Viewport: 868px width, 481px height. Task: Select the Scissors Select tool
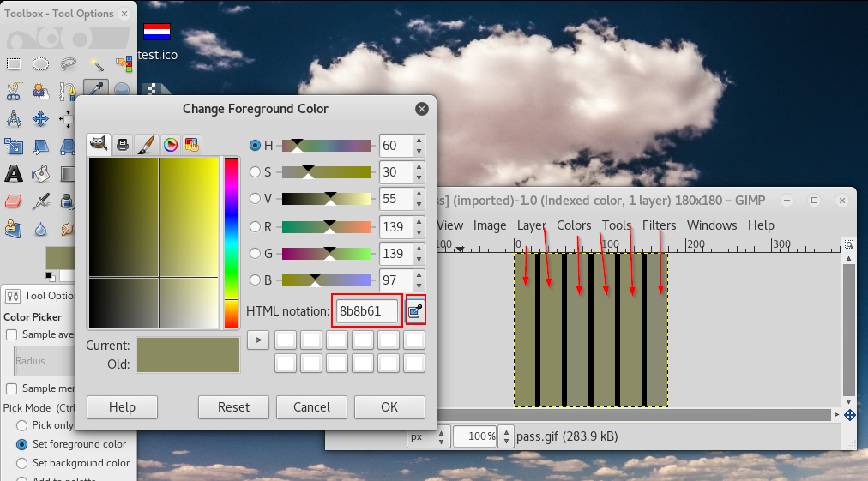tap(14, 91)
